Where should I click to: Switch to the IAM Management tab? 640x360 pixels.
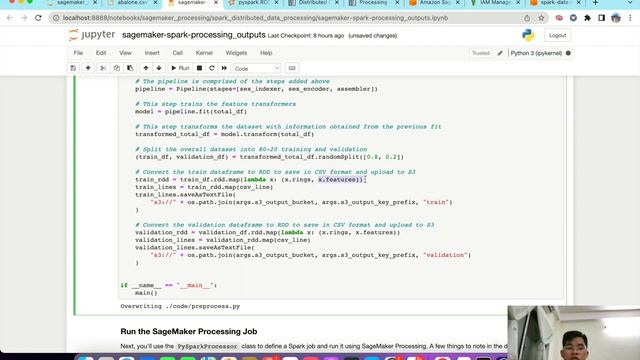495,3
